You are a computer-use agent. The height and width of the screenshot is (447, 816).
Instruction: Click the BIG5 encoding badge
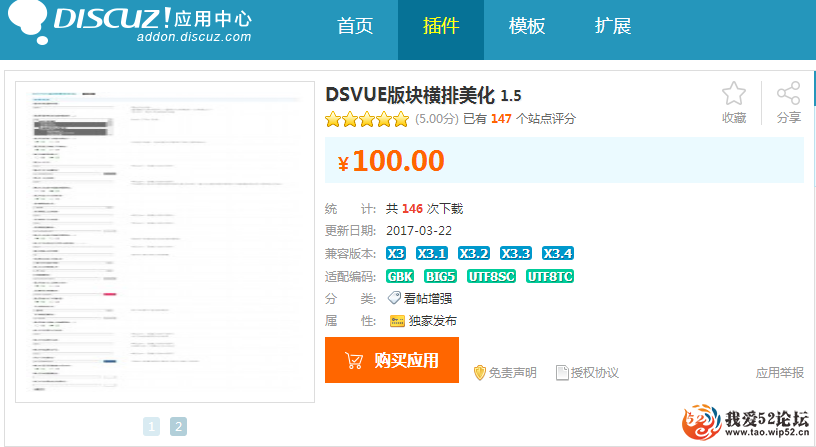tap(440, 276)
